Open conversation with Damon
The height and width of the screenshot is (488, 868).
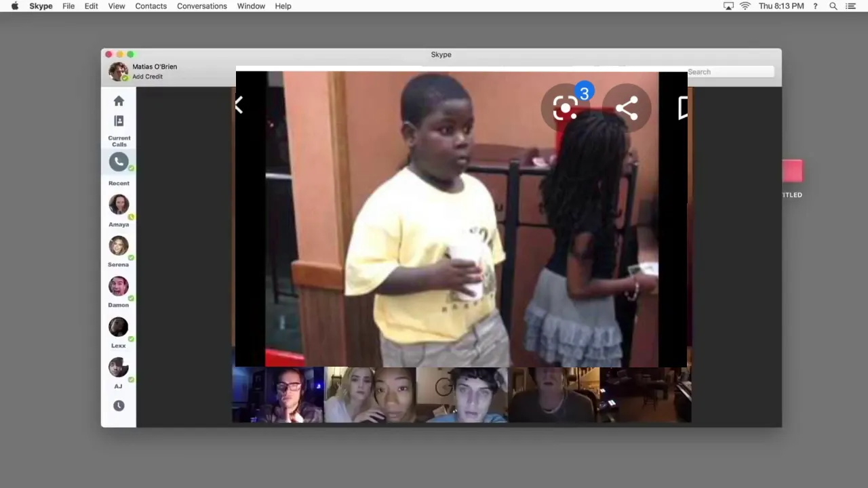119,285
